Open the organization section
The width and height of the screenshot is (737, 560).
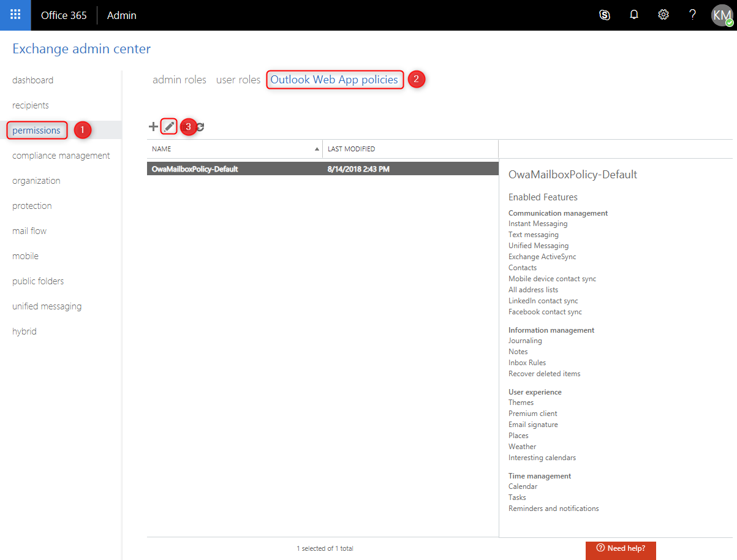point(36,181)
